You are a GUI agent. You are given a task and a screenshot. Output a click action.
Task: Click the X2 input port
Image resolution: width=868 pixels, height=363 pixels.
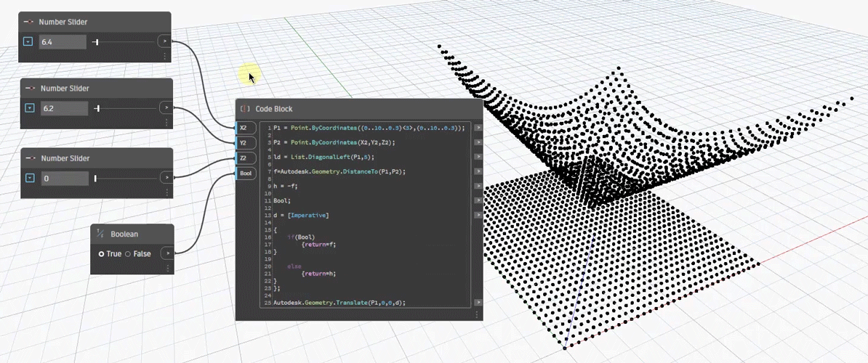pos(245,128)
